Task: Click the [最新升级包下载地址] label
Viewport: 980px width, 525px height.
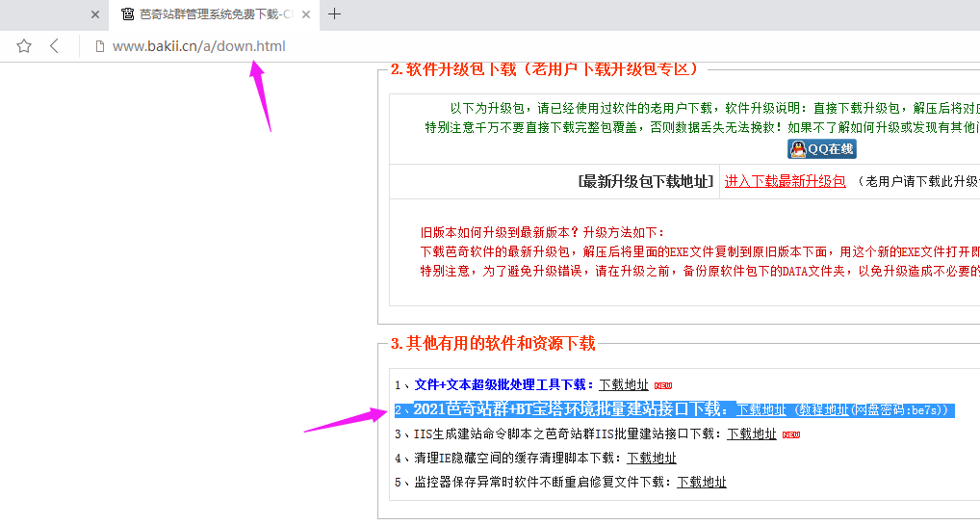Action: pos(646,181)
